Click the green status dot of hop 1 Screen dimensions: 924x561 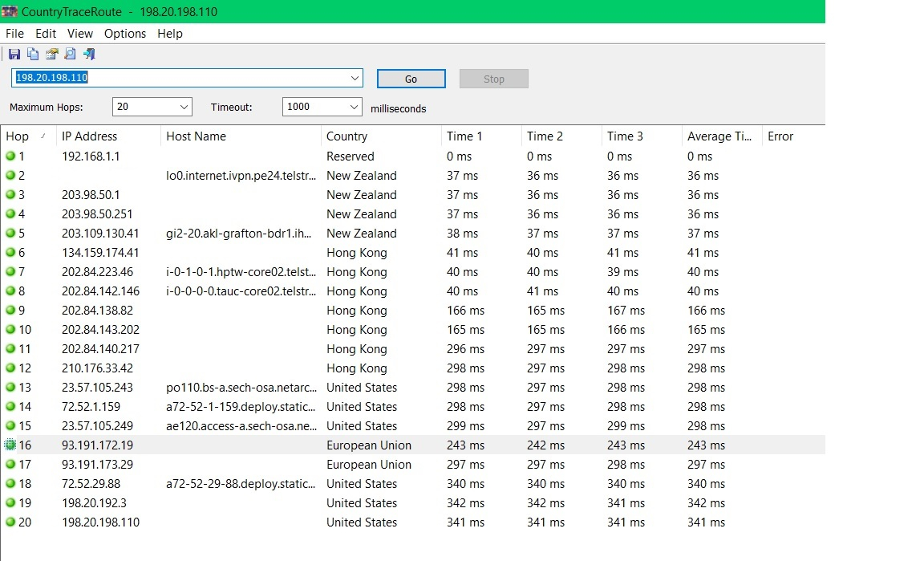[10, 157]
